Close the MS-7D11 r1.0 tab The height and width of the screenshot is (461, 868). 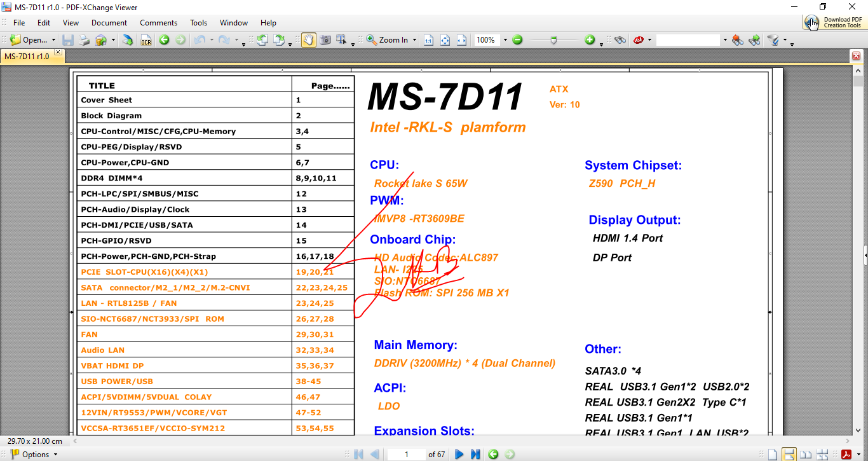click(x=58, y=52)
